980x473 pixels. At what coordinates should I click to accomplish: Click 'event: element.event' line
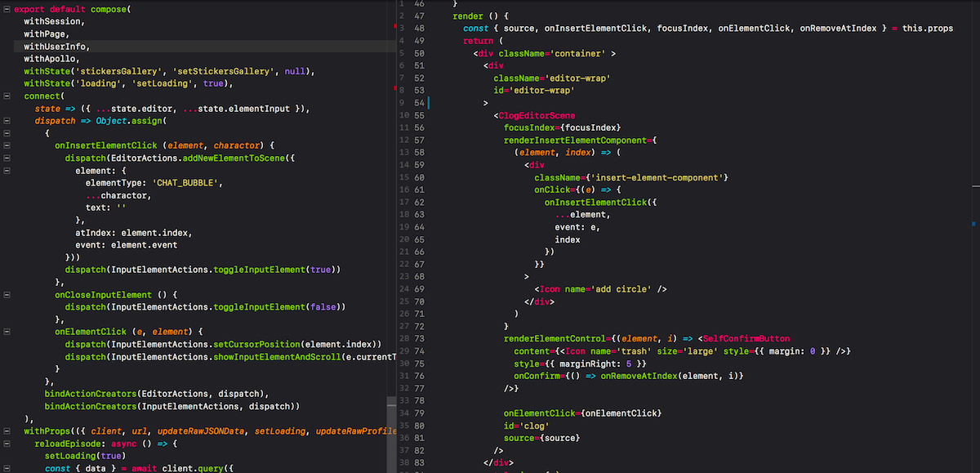pyautogui.click(x=126, y=245)
